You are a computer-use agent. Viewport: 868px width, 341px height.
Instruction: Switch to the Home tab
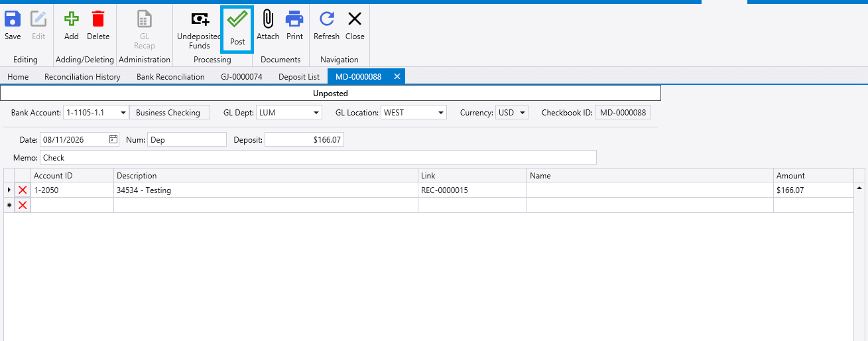[18, 76]
